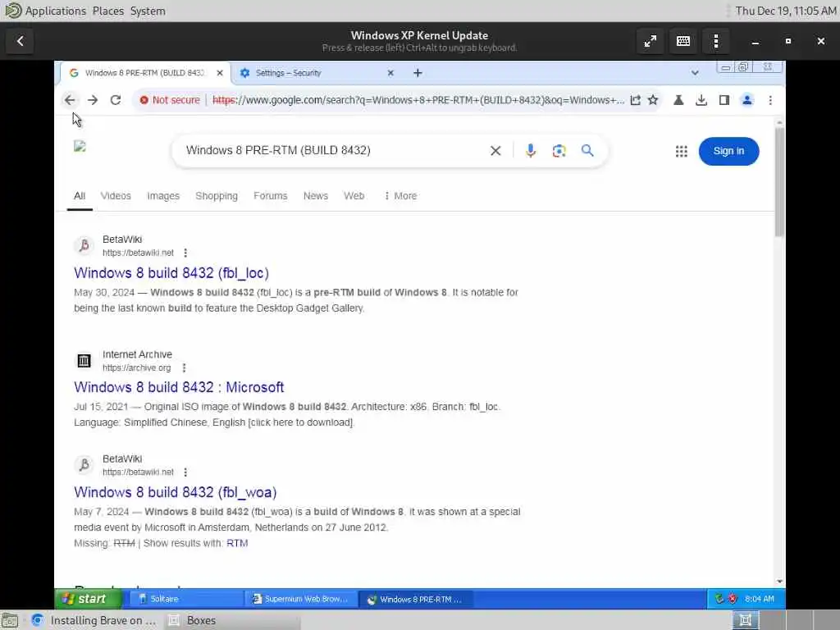Open Windows 8 build 8432 (fbl_loc) link
This screenshot has height=630, width=840.
click(x=171, y=273)
